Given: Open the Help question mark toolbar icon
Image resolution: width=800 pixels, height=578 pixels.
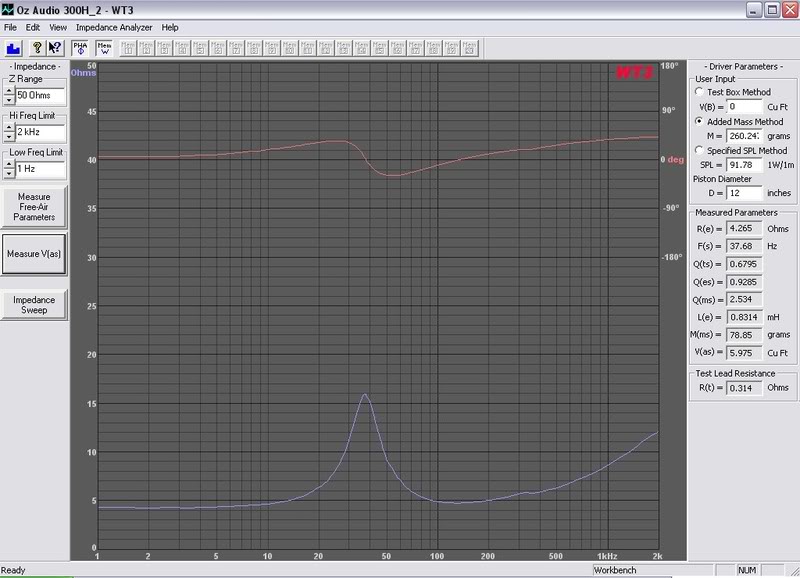Looking at the screenshot, I should coord(37,47).
